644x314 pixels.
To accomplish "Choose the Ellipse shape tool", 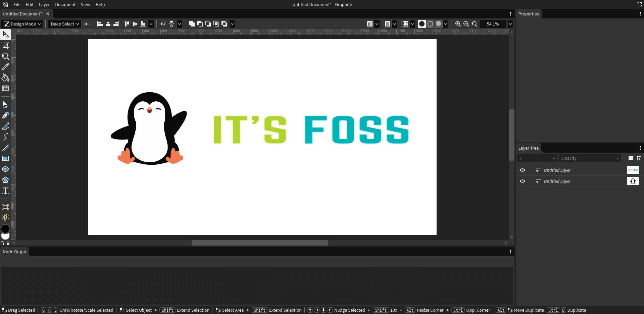I will (5, 169).
